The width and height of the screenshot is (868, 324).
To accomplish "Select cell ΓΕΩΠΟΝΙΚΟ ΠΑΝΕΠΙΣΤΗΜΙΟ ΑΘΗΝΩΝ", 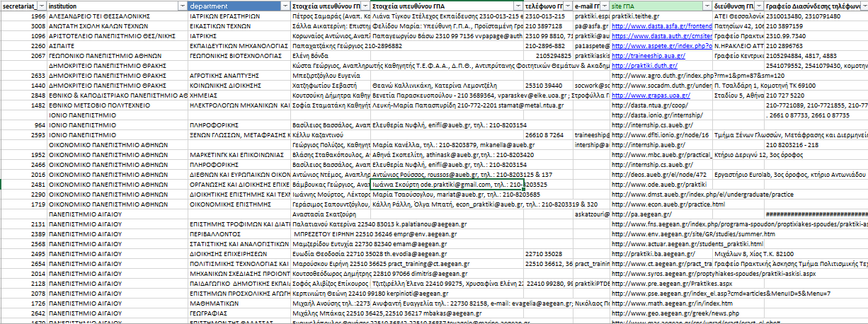I will [118, 54].
